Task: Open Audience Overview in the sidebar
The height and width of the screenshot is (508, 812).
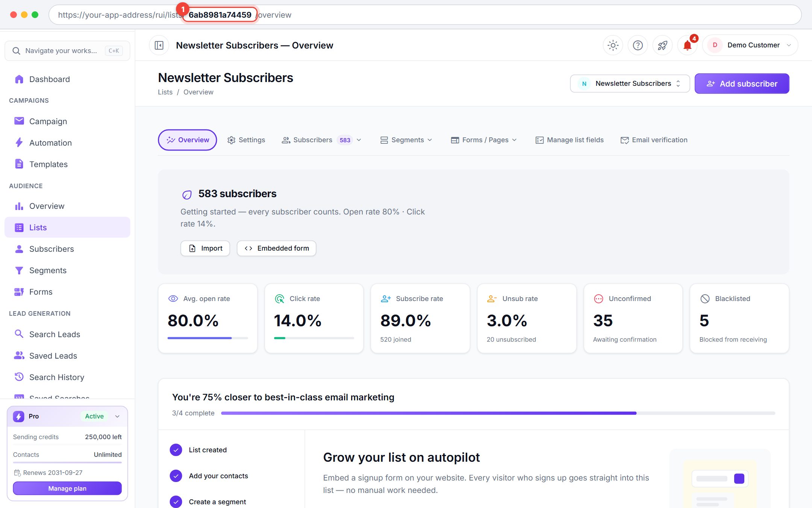Action: coord(67,206)
